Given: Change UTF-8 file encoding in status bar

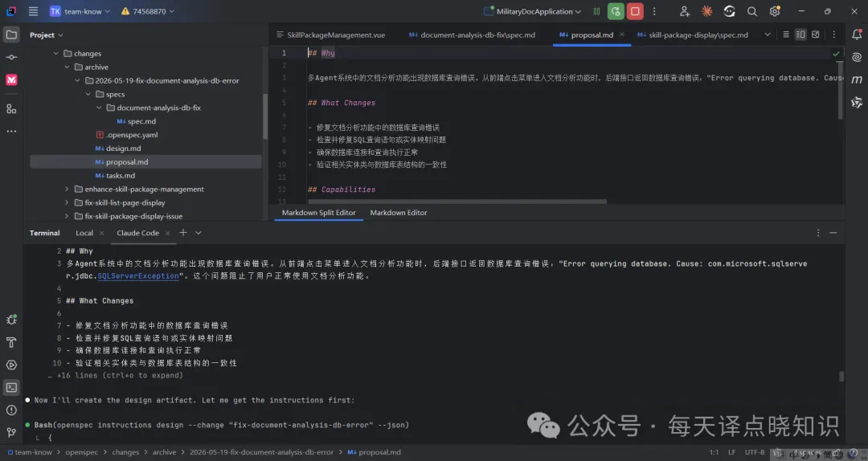Looking at the screenshot, I should (755, 452).
